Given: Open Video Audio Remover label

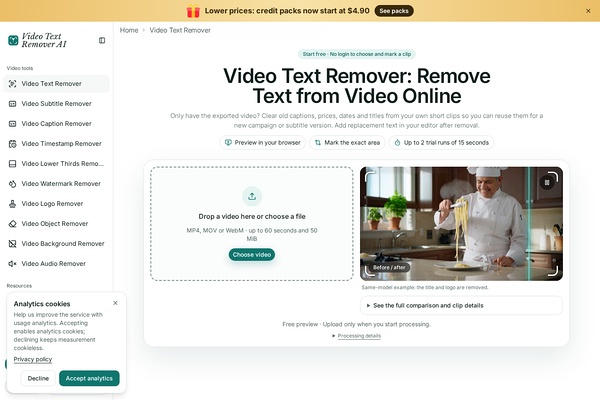Looking at the screenshot, I should [54, 264].
